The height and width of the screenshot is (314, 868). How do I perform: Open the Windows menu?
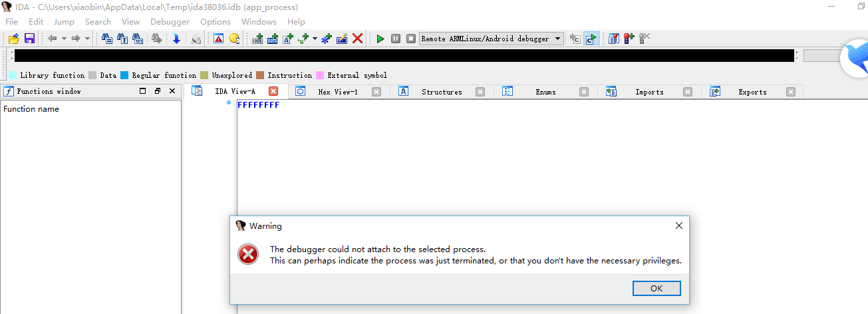[259, 21]
